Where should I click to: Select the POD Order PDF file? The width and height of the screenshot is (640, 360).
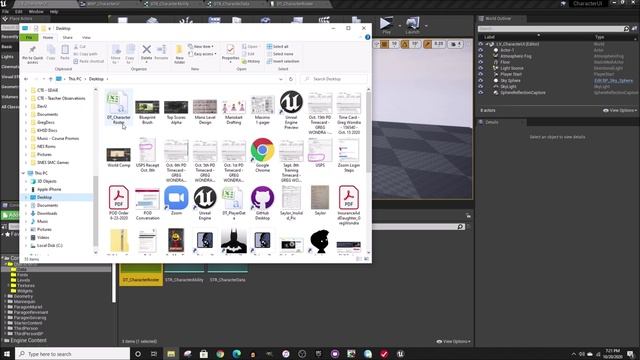coord(118,202)
